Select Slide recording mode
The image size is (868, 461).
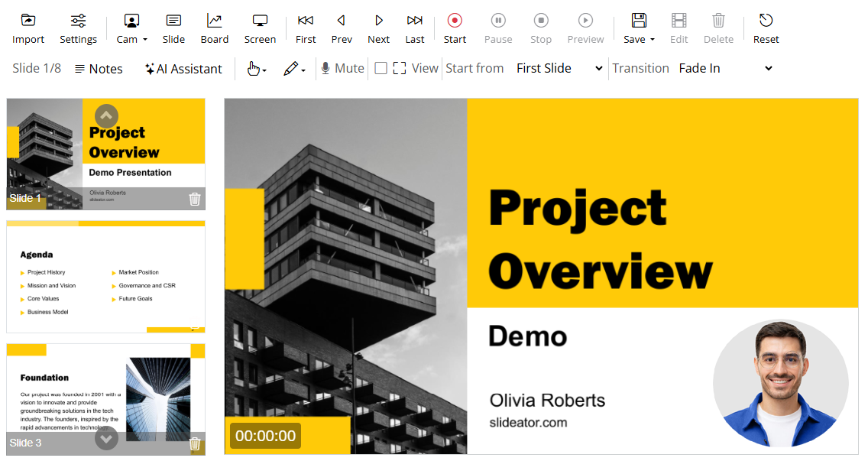coord(173,29)
